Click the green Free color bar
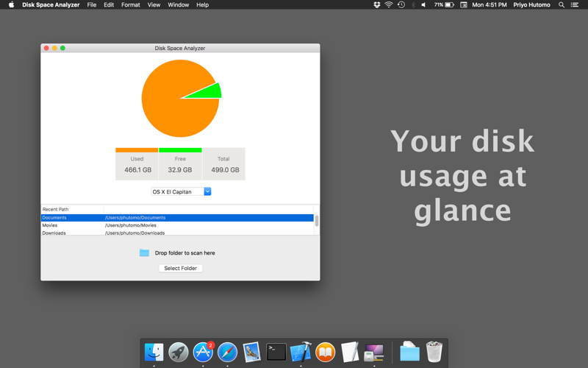The height and width of the screenshot is (368, 588). pyautogui.click(x=180, y=150)
